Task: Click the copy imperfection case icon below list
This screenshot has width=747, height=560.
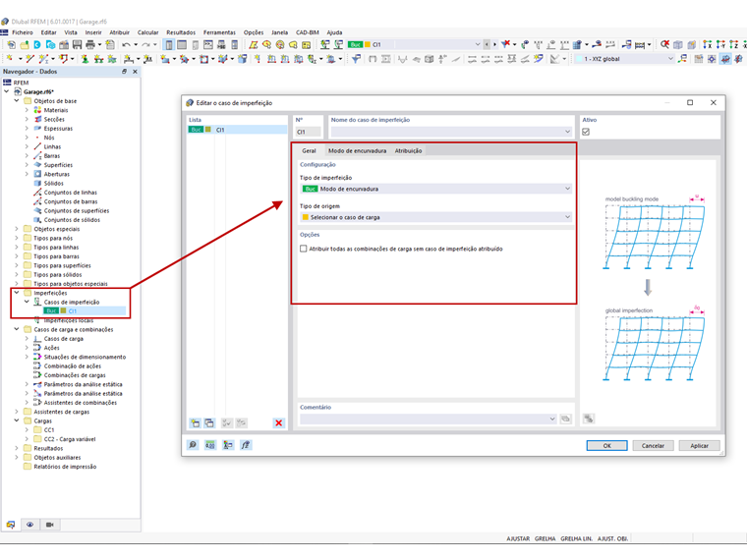Action: coord(209,422)
